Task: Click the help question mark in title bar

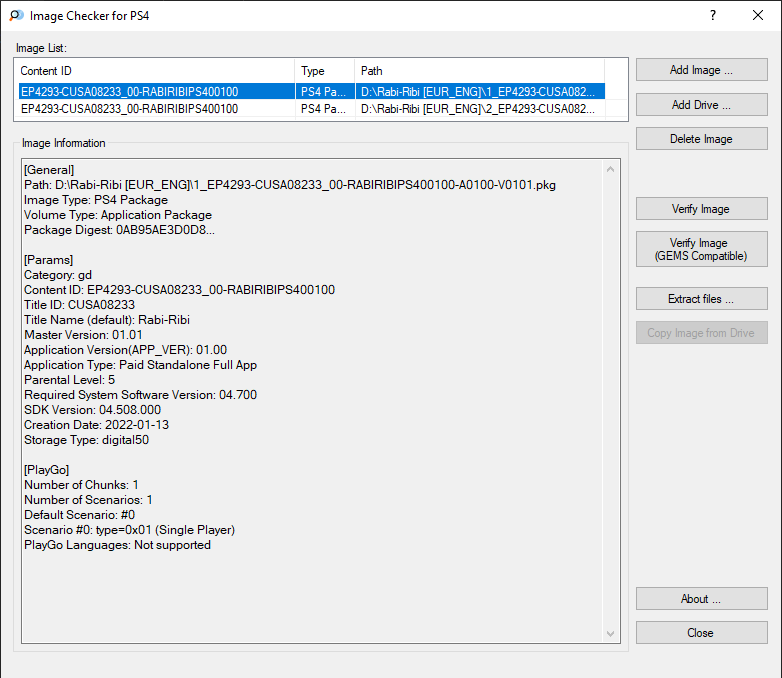Action: tap(713, 15)
